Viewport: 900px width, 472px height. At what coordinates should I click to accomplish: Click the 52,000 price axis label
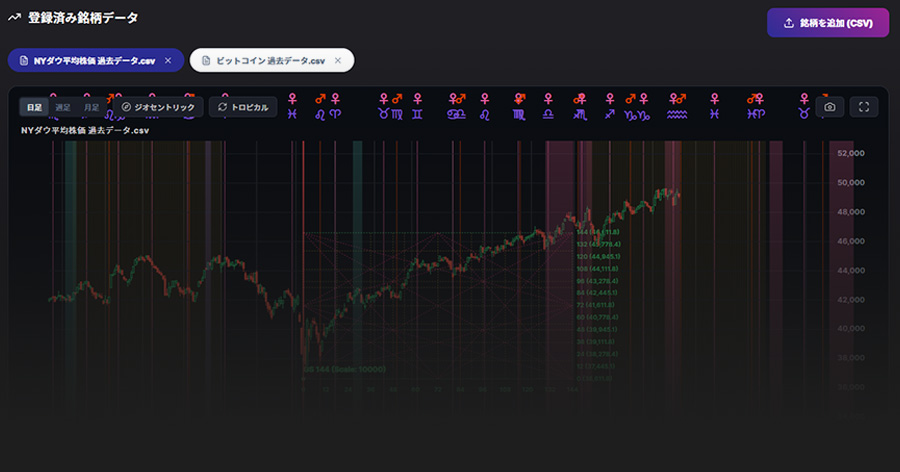[x=850, y=153]
